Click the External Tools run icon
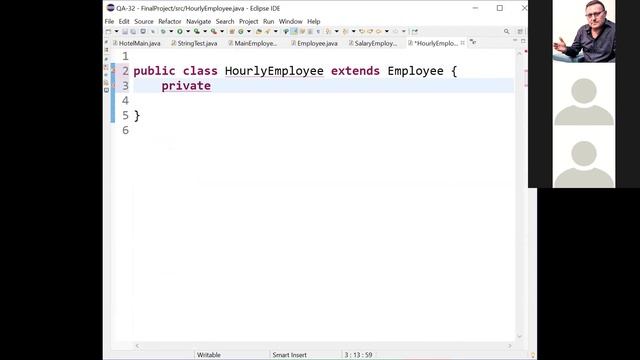Viewport: 640px width, 360px height. pos(214,31)
